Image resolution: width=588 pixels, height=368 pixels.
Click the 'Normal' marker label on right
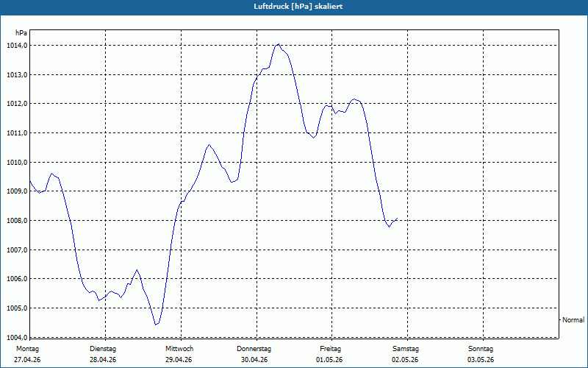(573, 320)
